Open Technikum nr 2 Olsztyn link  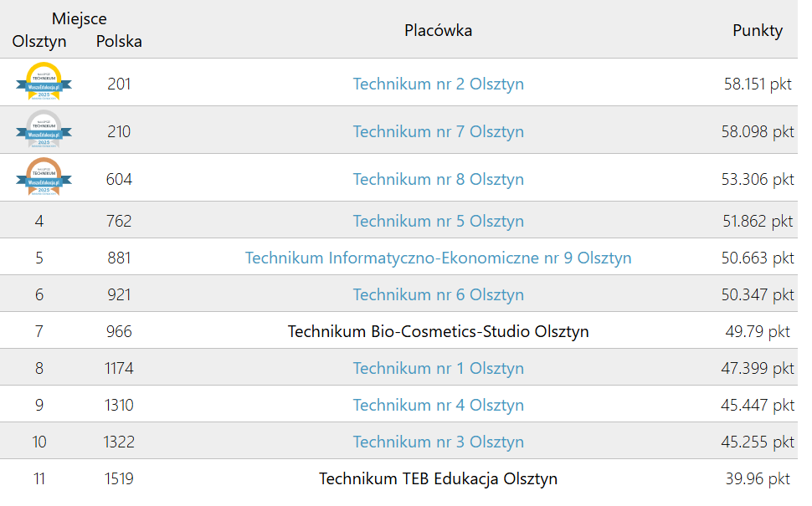tap(438, 84)
